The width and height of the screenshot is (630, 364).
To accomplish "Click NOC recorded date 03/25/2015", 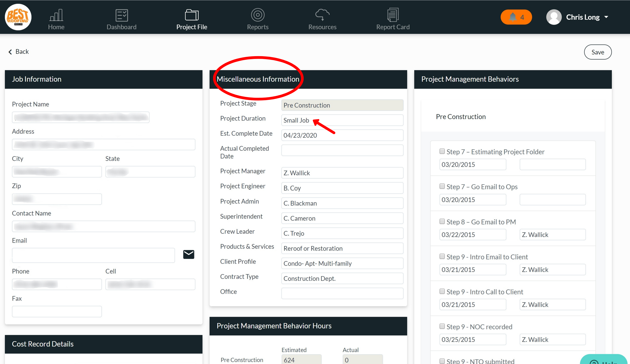I will 473,340.
